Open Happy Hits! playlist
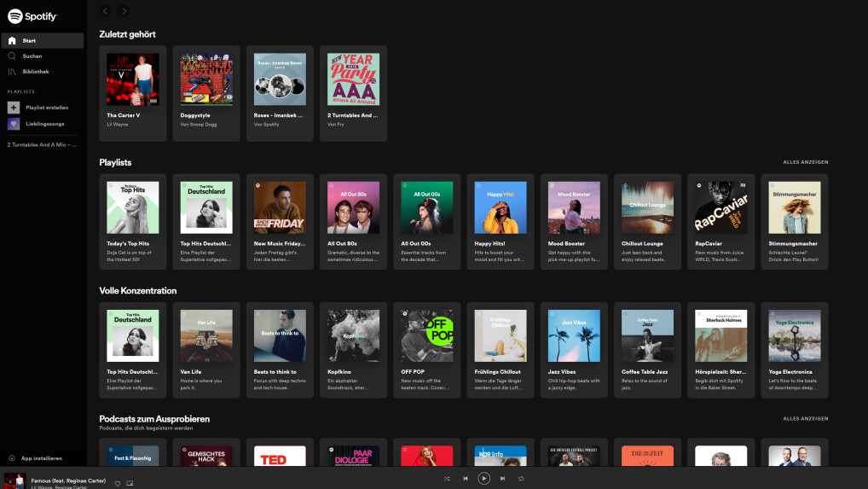The width and height of the screenshot is (868, 489). tap(501, 222)
